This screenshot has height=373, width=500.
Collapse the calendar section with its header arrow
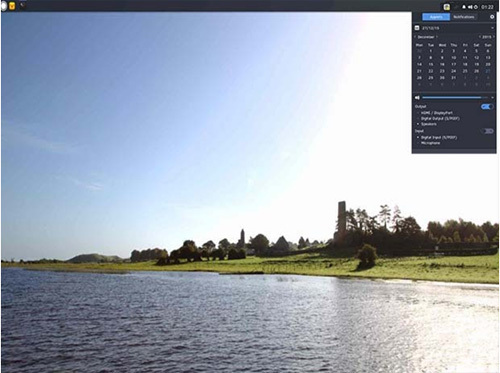492,28
